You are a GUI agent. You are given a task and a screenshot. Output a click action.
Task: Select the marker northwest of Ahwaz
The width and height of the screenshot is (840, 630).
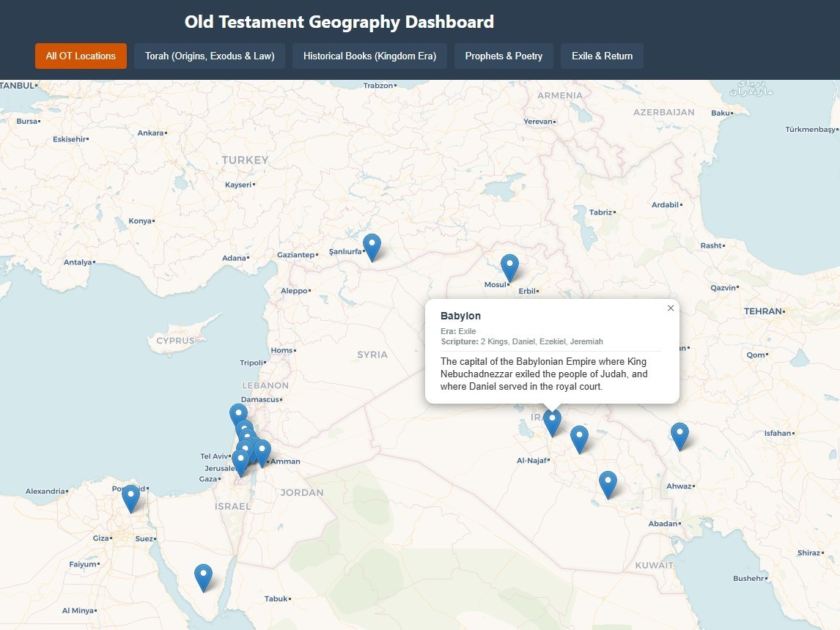(x=679, y=436)
